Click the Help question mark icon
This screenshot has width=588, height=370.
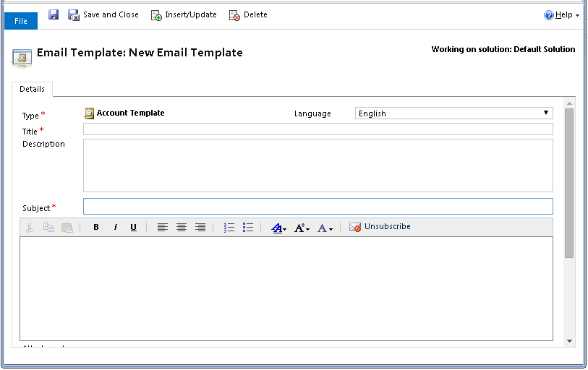(549, 15)
